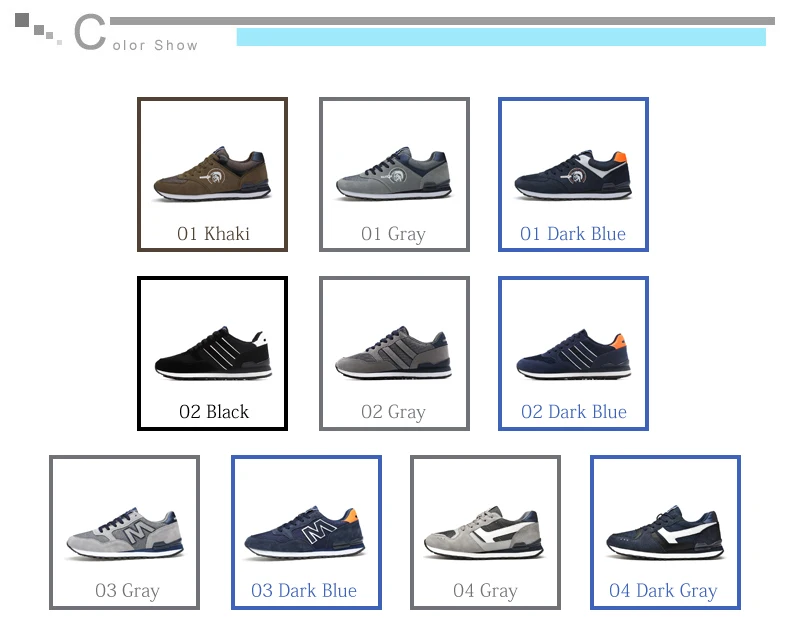790x631 pixels.
Task: Choose the 02 Gray shoe image
Action: tap(393, 352)
